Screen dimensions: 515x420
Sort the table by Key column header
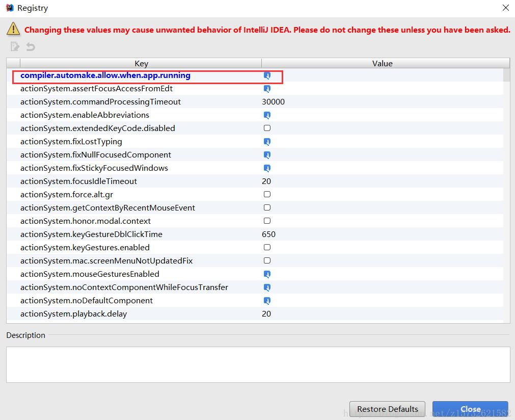click(x=141, y=64)
